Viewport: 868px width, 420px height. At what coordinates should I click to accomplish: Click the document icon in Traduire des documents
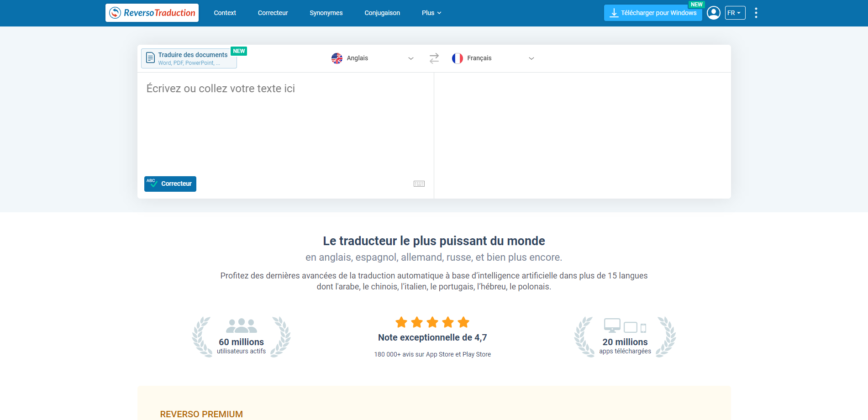click(150, 58)
